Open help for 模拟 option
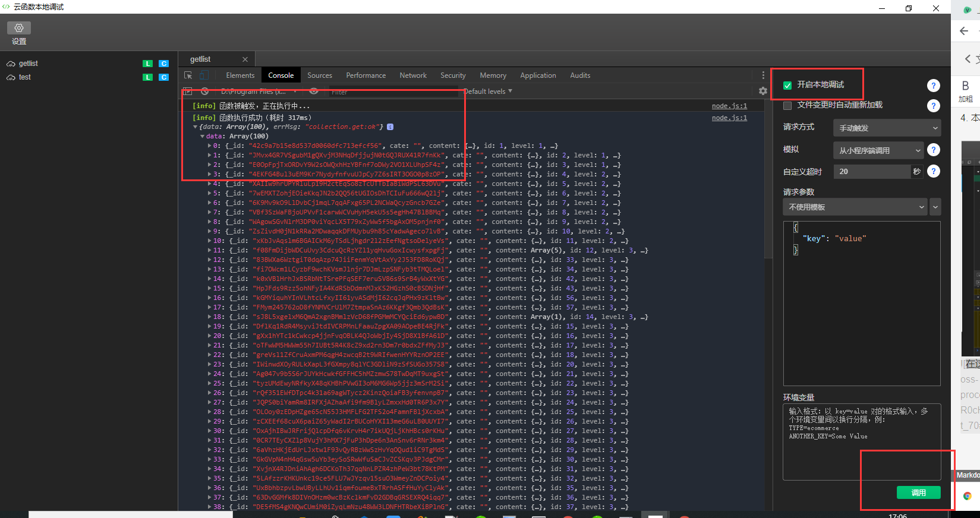Image resolution: width=980 pixels, height=518 pixels. (934, 150)
